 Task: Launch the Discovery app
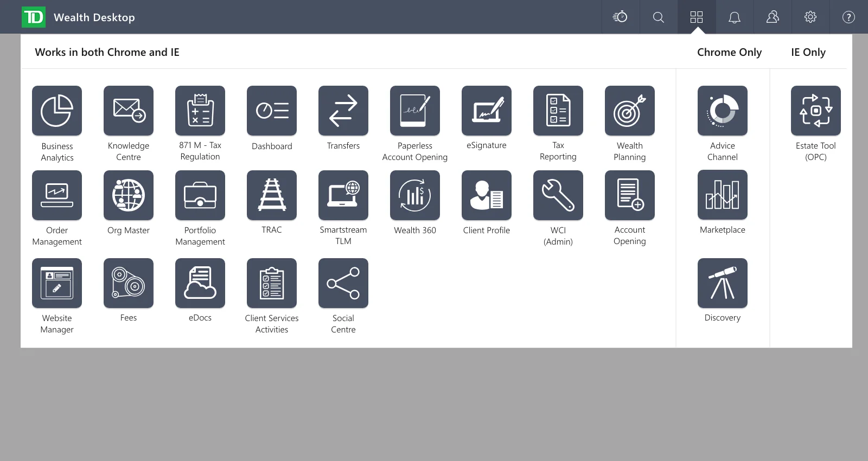click(x=723, y=283)
